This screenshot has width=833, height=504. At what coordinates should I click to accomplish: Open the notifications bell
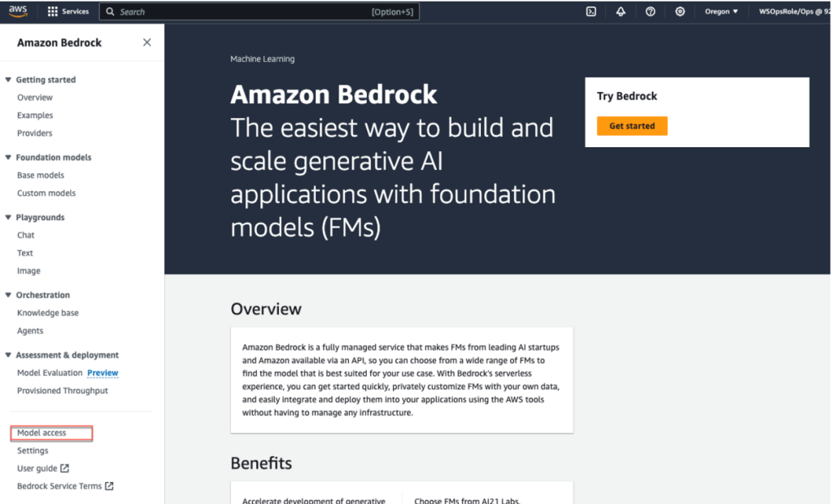click(x=620, y=11)
